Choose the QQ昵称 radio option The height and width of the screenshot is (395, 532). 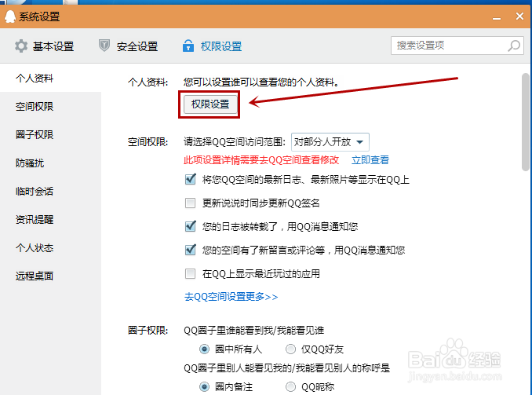pyautogui.click(x=291, y=386)
